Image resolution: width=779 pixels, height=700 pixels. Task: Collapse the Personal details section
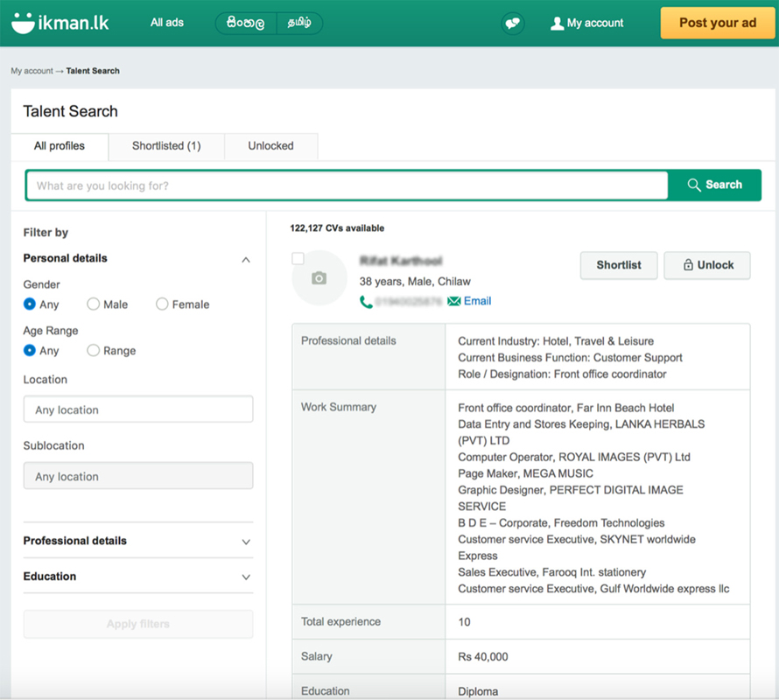point(246,259)
